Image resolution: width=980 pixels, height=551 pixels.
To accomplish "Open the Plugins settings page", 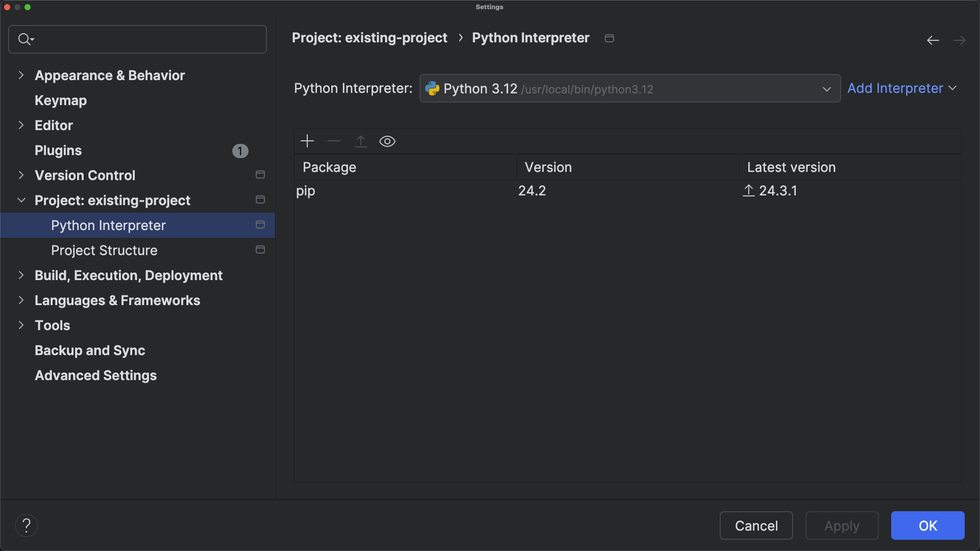I will point(58,151).
